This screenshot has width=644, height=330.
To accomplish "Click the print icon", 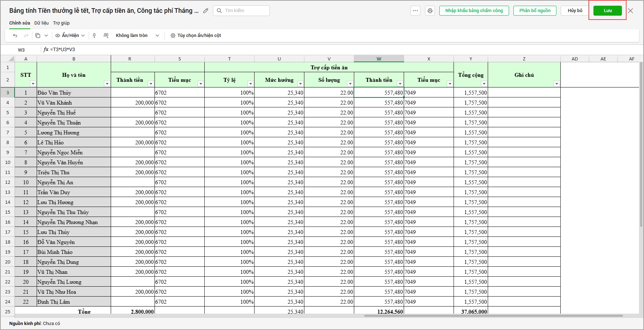I will tap(430, 11).
